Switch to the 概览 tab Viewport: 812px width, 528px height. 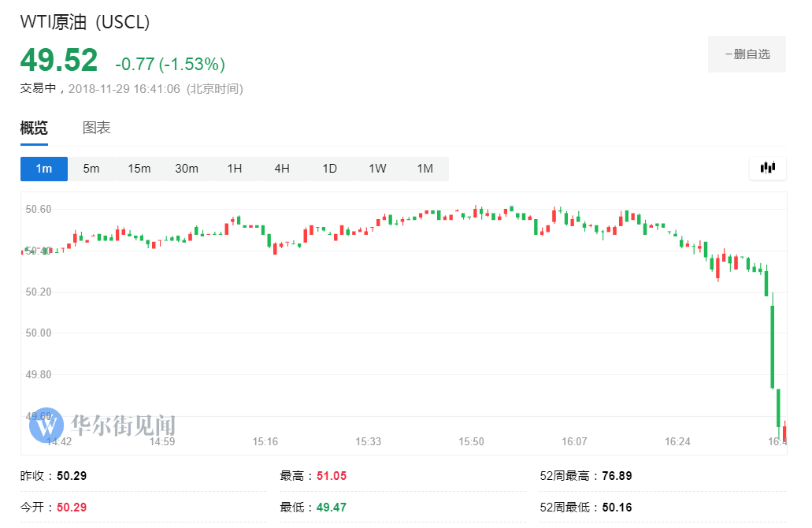[x=32, y=127]
